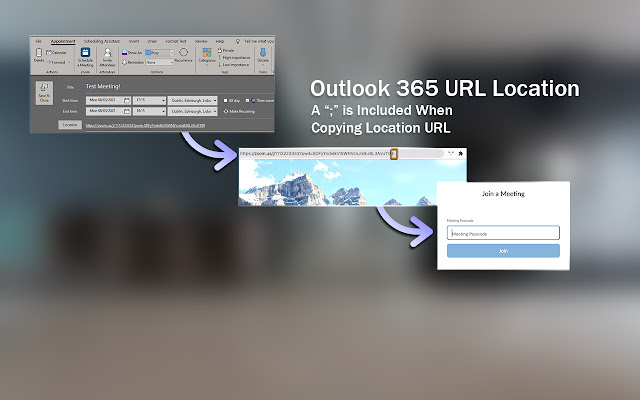This screenshot has width=640, height=400.
Task: Open the Review ribbon tab
Action: pyautogui.click(x=201, y=41)
